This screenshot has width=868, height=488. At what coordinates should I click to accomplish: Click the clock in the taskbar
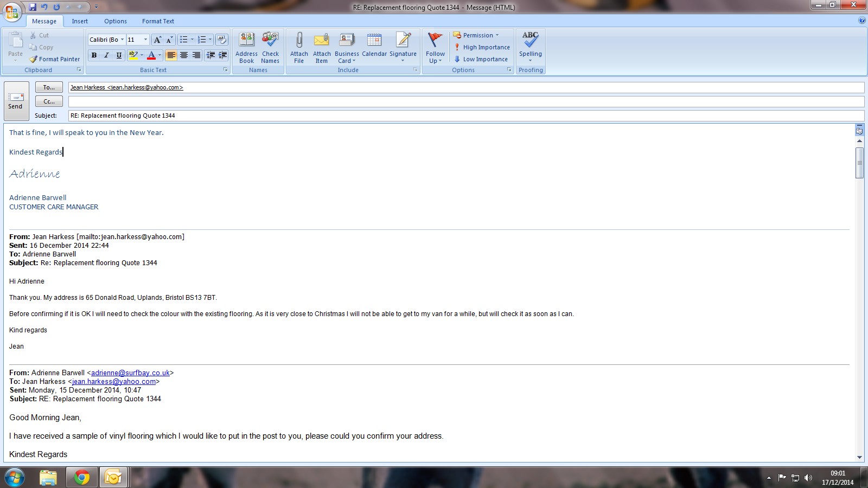tap(838, 478)
